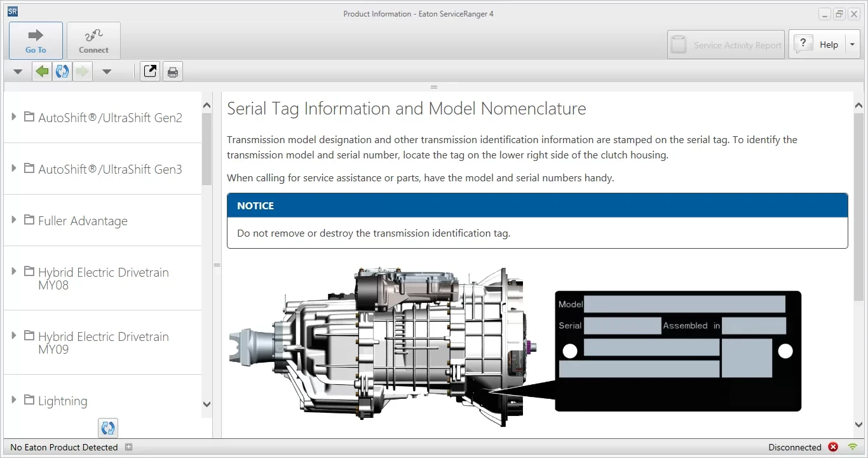Viewport: 868px width, 458px height.
Task: Open the forward history dropdown arrow
Action: [107, 72]
